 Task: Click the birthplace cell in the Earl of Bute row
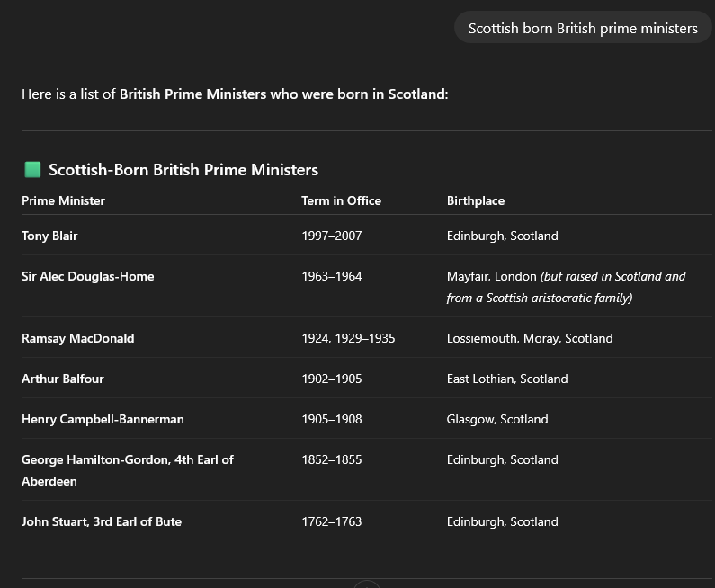(x=503, y=521)
